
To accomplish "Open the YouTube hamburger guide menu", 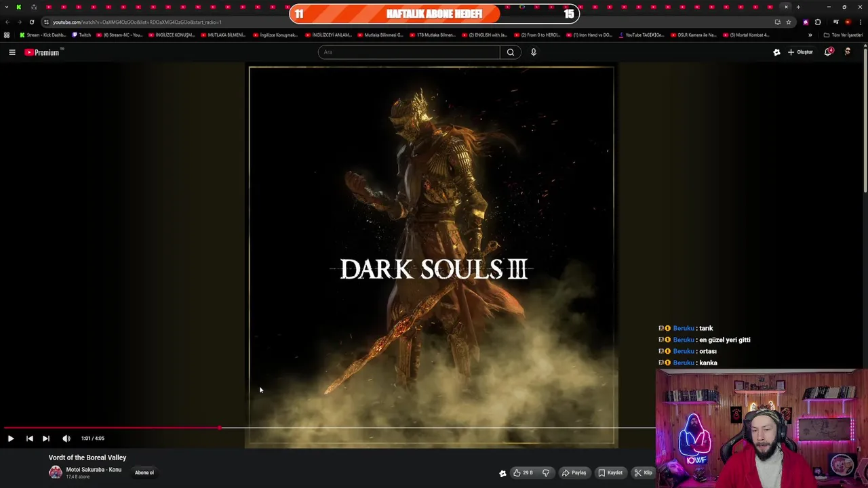I will tap(12, 52).
